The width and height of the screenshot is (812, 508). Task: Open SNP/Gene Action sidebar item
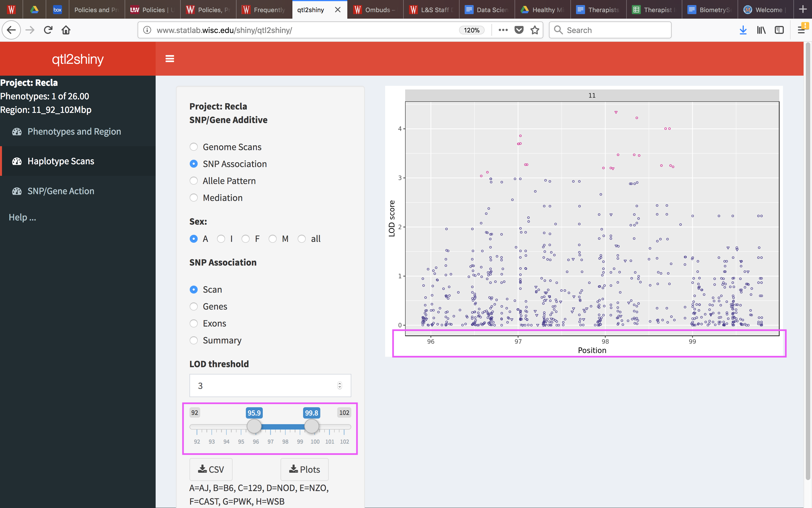[78, 191]
